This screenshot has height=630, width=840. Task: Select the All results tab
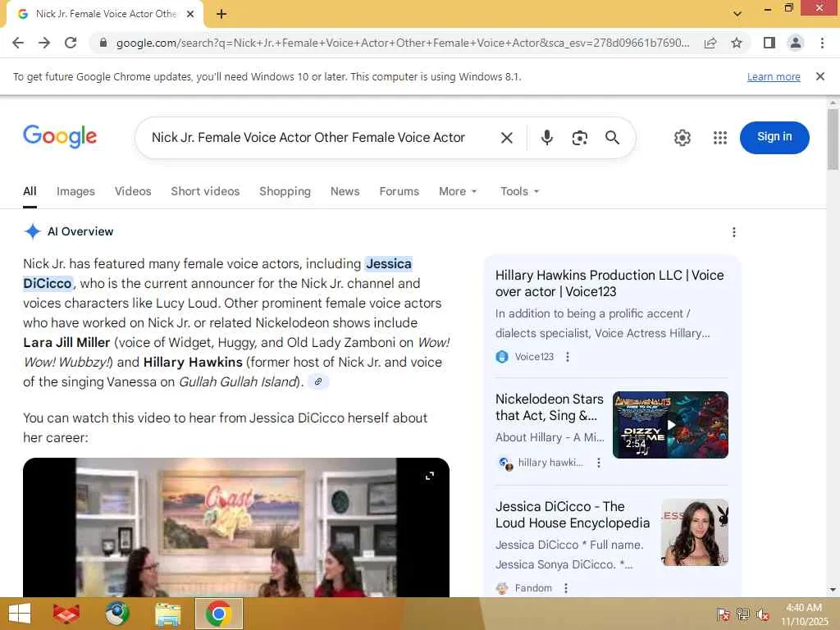(x=30, y=191)
